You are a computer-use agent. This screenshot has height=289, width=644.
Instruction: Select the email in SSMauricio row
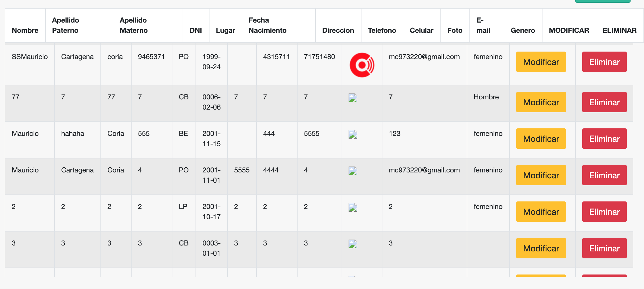(424, 57)
